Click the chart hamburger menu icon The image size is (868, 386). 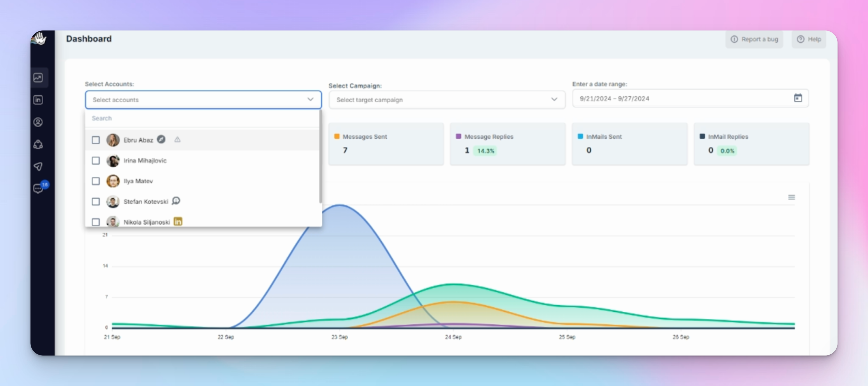pyautogui.click(x=791, y=197)
